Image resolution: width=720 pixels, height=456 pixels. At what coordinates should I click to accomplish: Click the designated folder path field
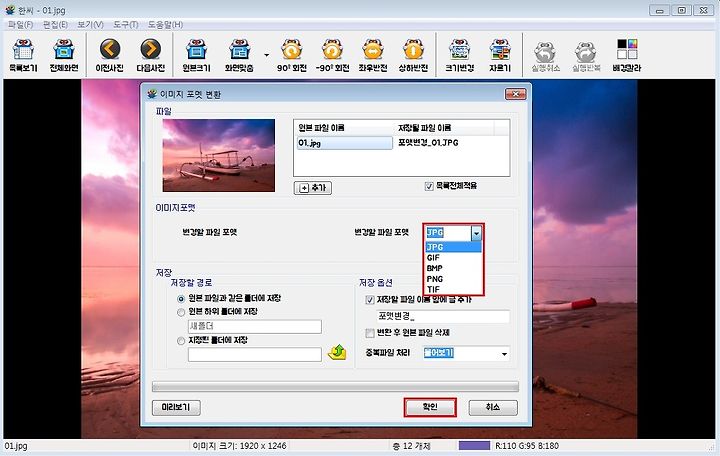(255, 355)
